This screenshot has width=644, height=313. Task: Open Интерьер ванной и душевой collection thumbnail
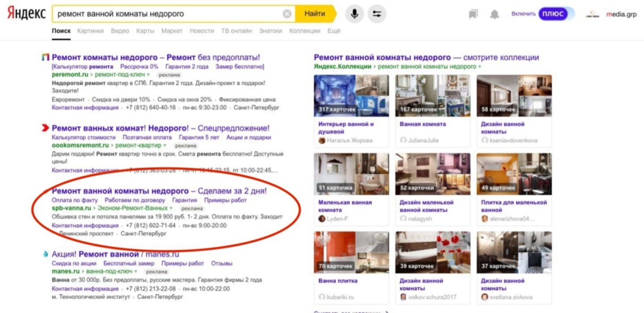pos(352,95)
